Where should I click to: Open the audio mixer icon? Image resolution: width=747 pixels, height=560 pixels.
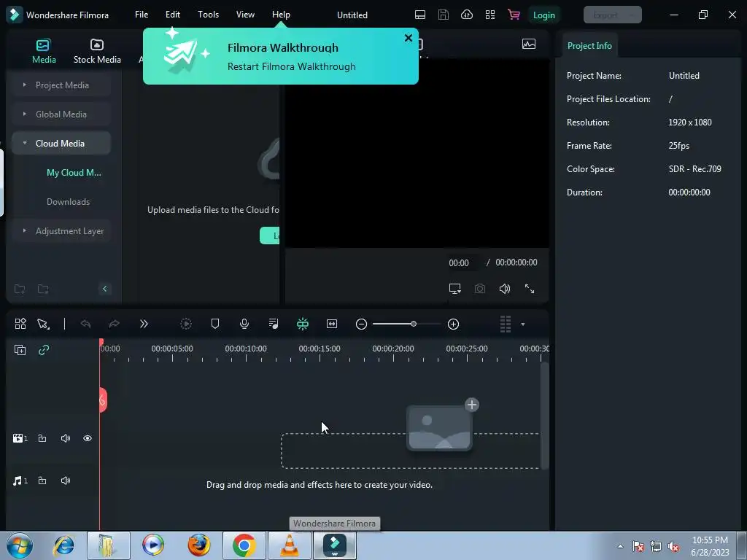274,324
